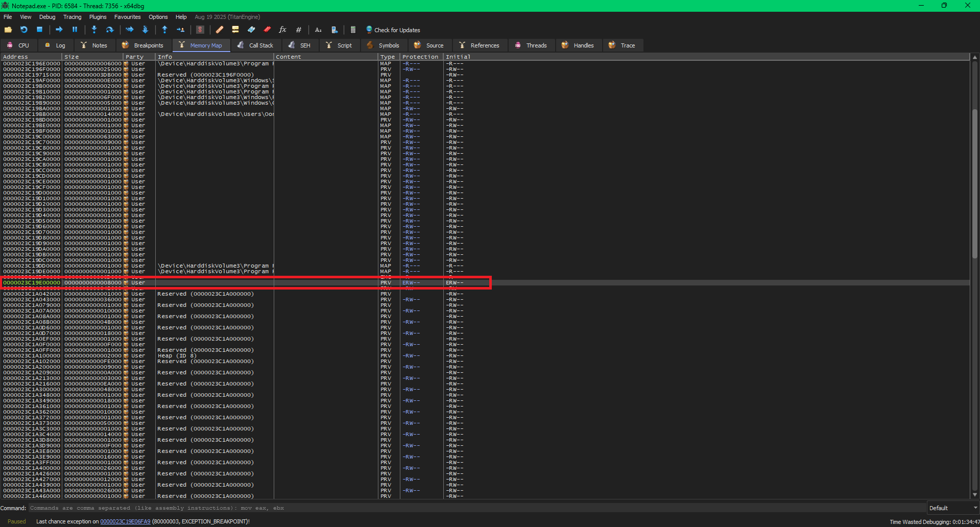Switch to the Threads tab
This screenshot has width=980, height=527.
click(x=531, y=45)
